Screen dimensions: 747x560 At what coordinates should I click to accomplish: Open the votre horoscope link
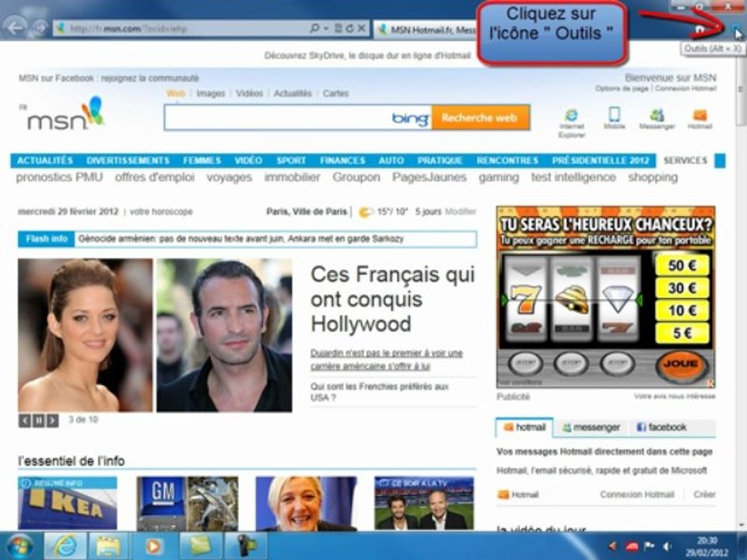(161, 212)
